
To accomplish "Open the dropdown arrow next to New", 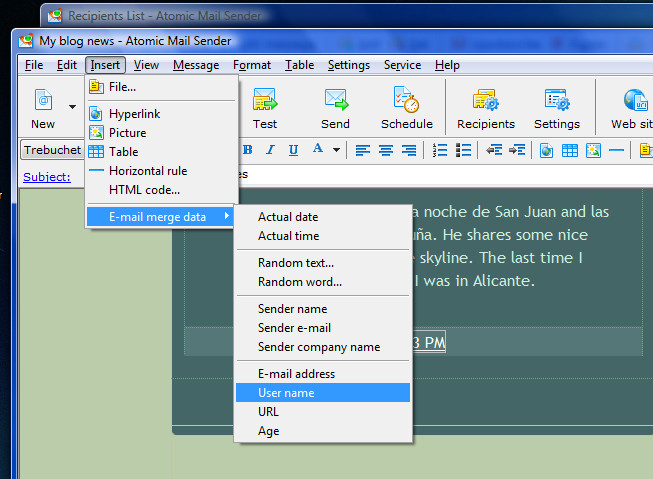I will pyautogui.click(x=72, y=107).
